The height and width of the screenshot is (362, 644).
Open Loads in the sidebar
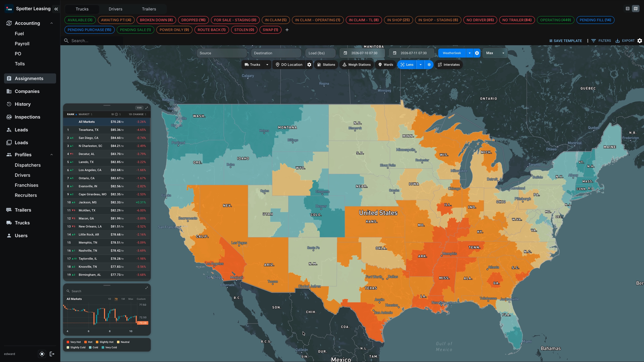coord(30,143)
